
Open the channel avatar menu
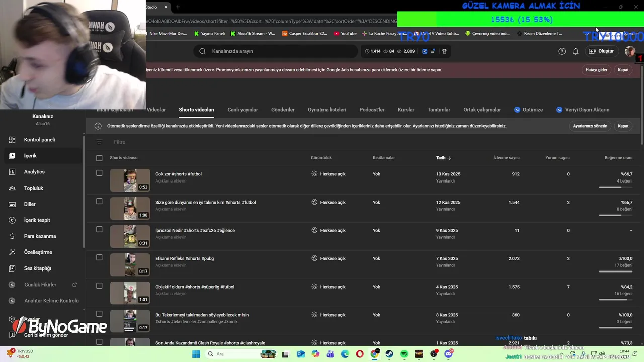point(629,51)
